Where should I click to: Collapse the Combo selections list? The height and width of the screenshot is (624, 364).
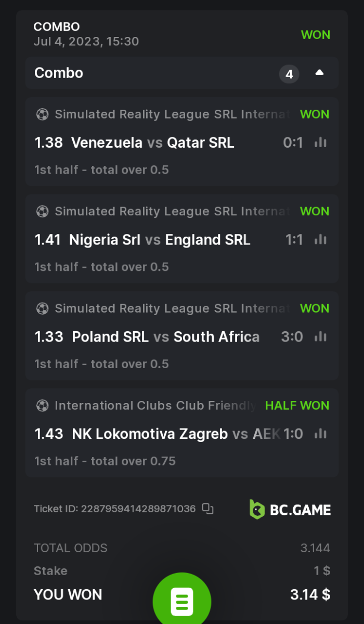319,73
